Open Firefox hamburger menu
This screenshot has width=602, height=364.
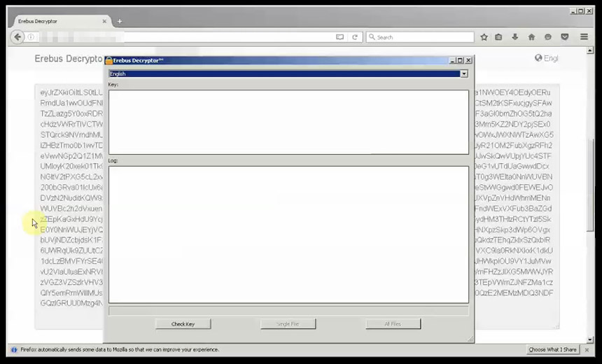pyautogui.click(x=584, y=37)
